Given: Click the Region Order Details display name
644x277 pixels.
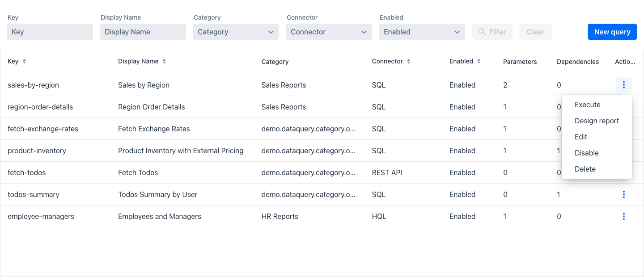Looking at the screenshot, I should click(152, 107).
